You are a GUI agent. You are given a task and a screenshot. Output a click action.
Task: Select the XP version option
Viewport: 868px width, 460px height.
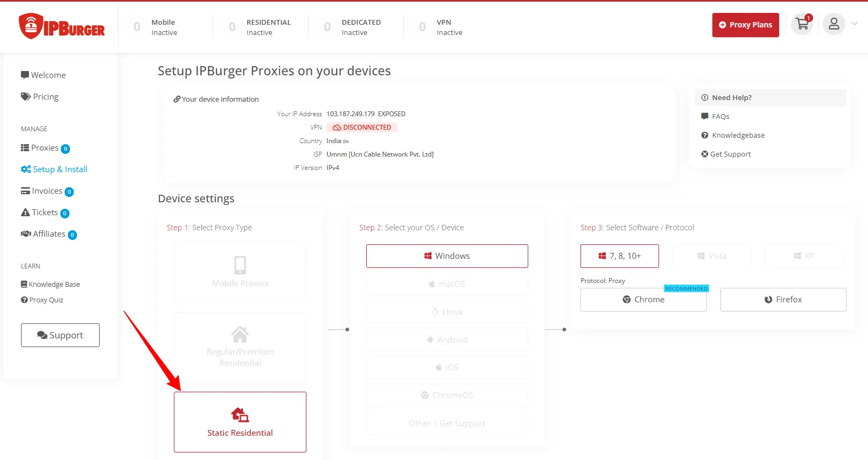(804, 256)
